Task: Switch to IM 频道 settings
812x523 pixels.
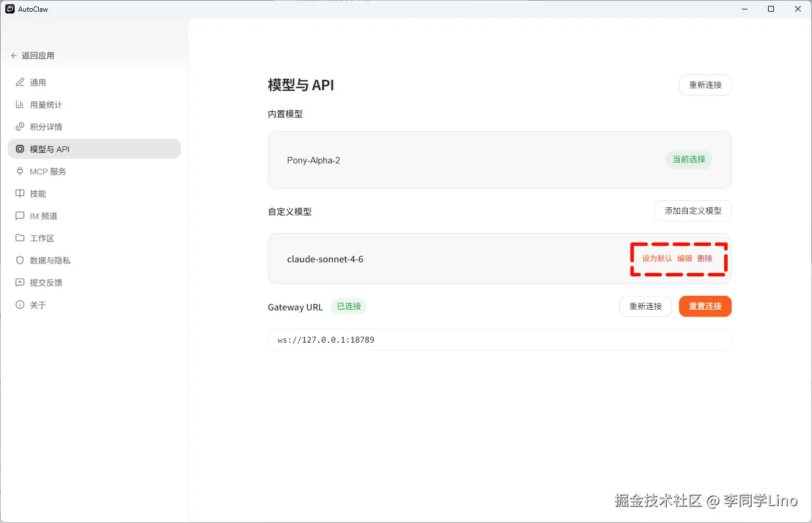Action: pos(94,216)
